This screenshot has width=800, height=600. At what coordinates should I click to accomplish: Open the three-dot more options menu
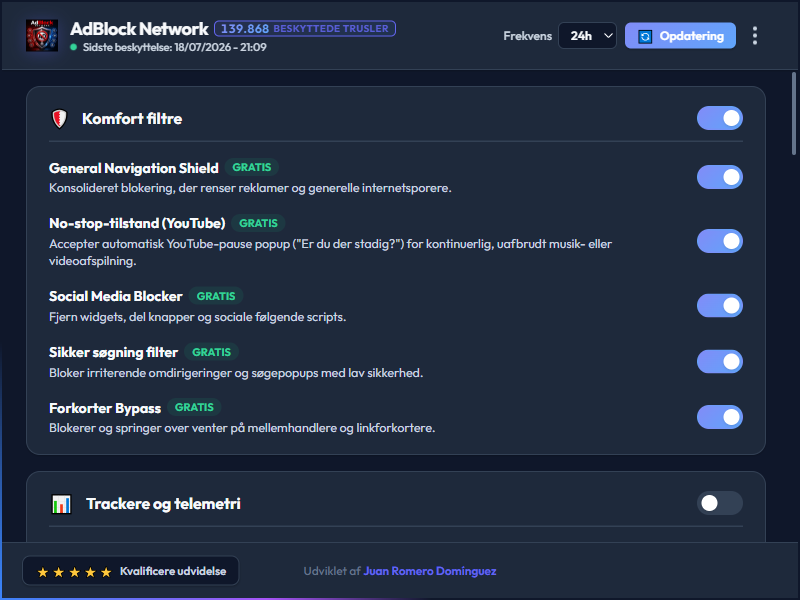coord(755,36)
